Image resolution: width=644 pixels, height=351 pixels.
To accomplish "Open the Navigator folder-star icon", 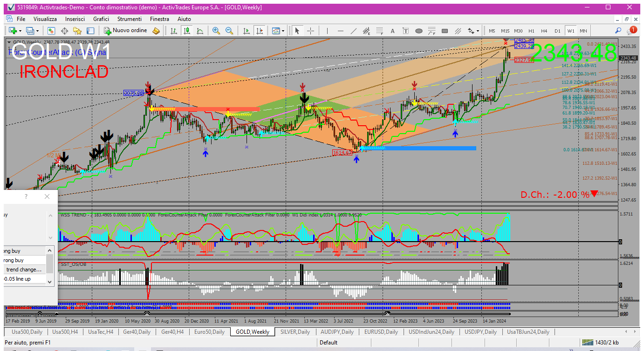I will point(77,31).
